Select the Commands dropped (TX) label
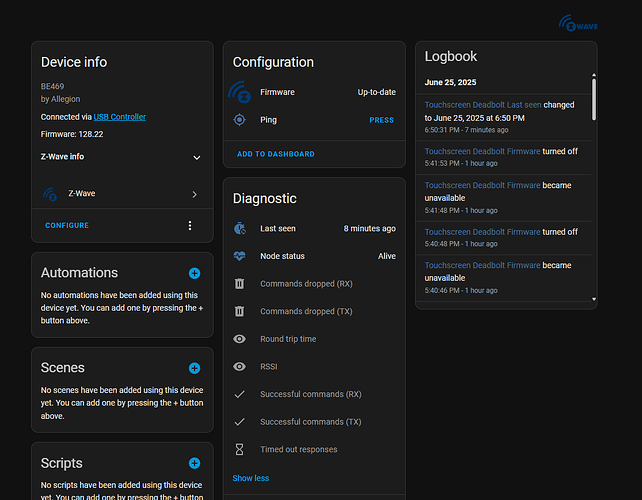 [306, 311]
